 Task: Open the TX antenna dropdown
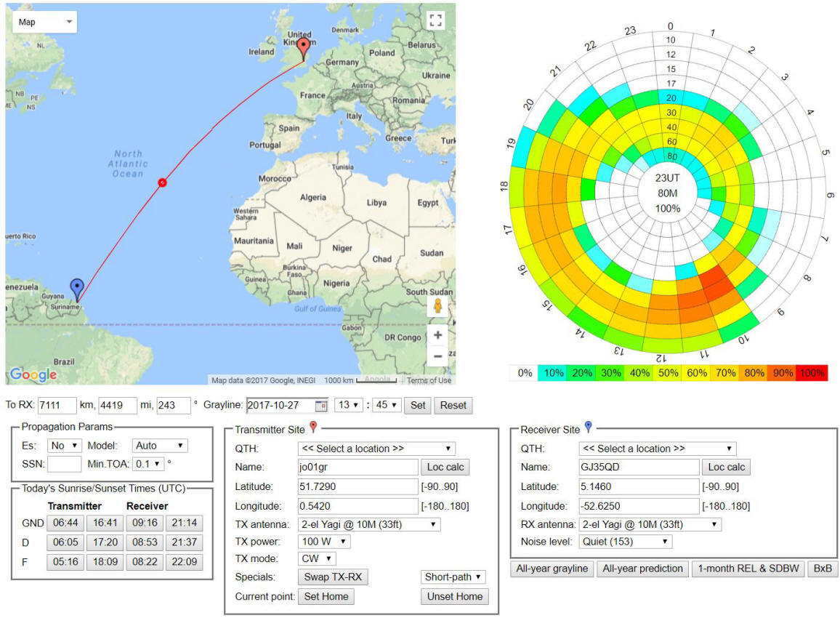369,524
